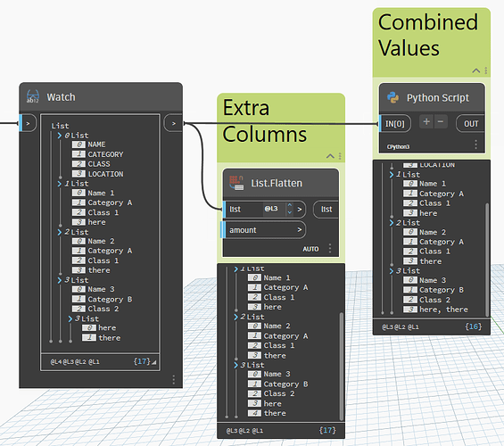Add an input port with the plus button
504x446 pixels.
click(426, 122)
